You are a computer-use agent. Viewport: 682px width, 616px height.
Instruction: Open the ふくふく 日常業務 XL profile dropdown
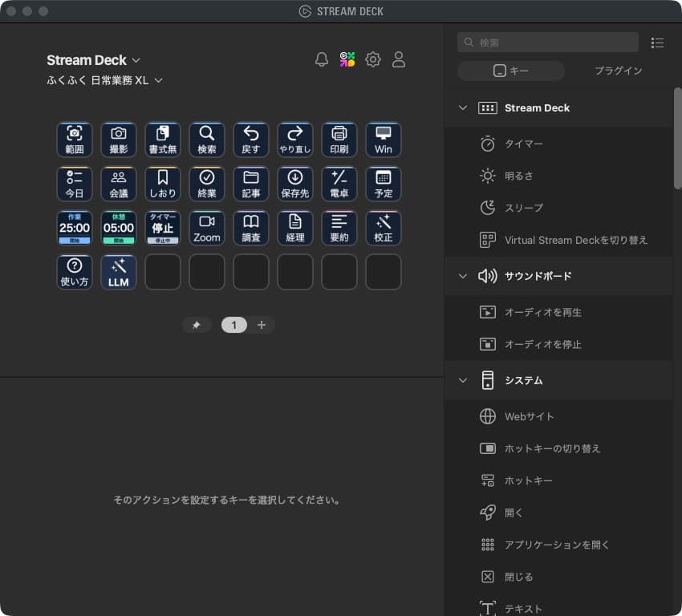click(x=105, y=80)
